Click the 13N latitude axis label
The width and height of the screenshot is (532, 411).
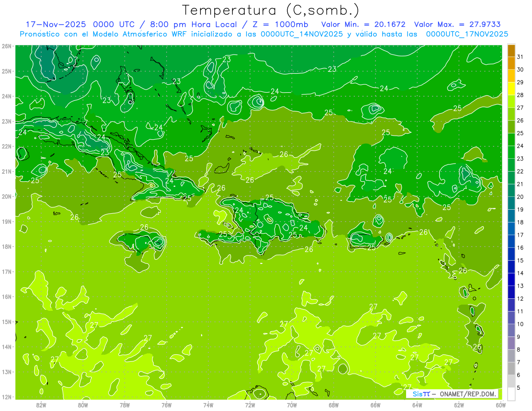pyautogui.click(x=7, y=372)
